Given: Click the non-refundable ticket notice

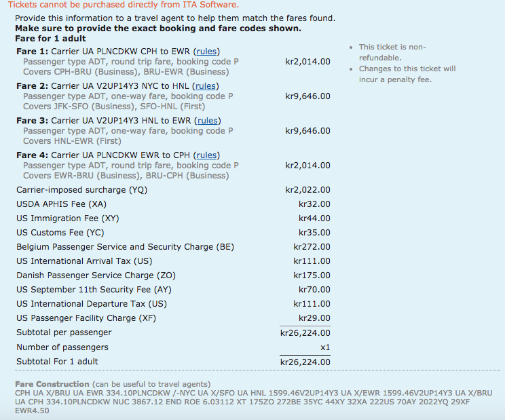Looking at the screenshot, I should (392, 52).
